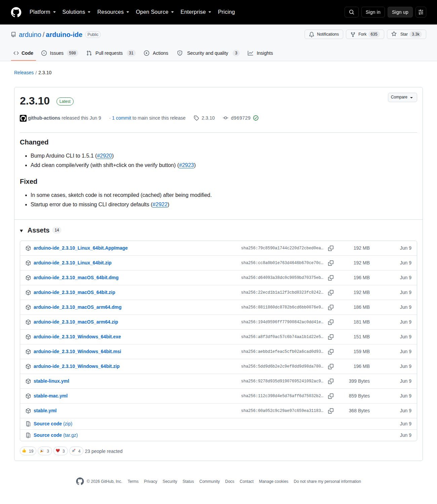The height and width of the screenshot is (504, 437).
Task: Switch to the Code tab
Action: pos(24,53)
